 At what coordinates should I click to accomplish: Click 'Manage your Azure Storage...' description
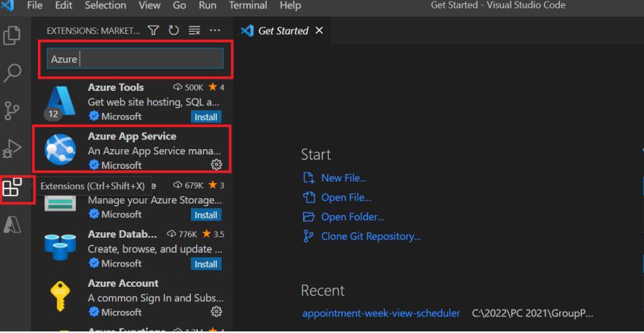[x=155, y=201]
